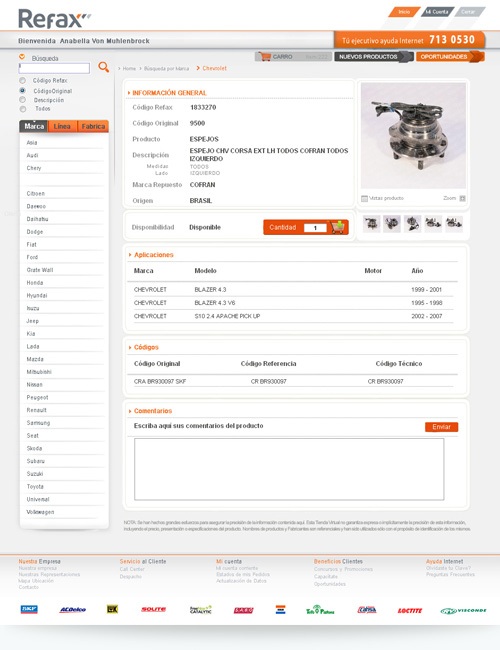500x650 pixels.
Task: Open the Chevrolet breadcrumb link
Action: pos(214,68)
